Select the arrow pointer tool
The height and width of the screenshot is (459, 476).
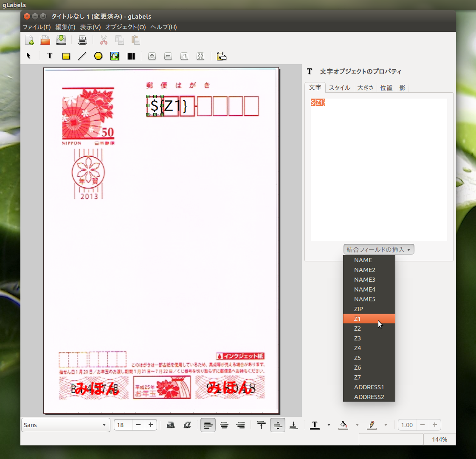point(28,56)
